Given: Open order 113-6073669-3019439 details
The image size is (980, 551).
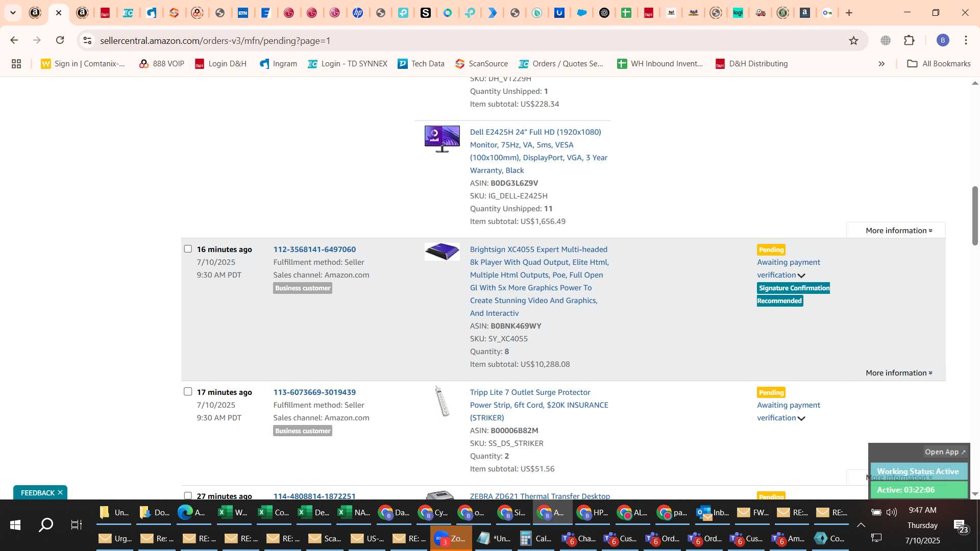Looking at the screenshot, I should 314,392.
